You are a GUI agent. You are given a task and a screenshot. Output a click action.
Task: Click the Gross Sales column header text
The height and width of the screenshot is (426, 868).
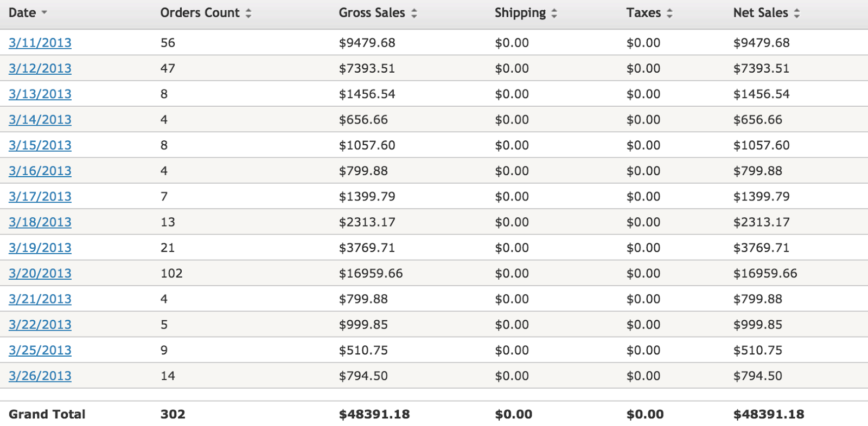tap(372, 13)
